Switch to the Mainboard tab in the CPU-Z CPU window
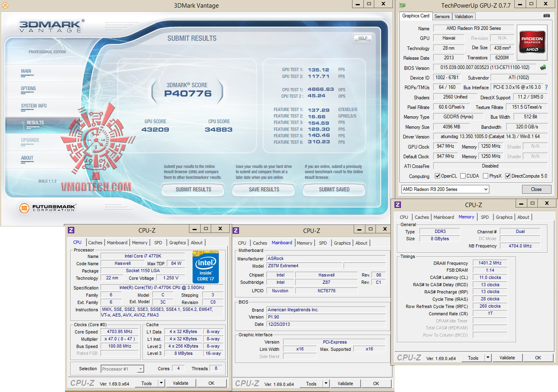This screenshot has width=558, height=392. 117,243
